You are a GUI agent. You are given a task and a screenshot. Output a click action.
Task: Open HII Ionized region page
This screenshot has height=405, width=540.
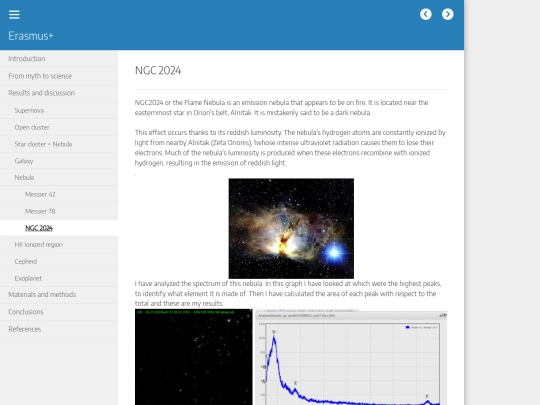coord(59,245)
